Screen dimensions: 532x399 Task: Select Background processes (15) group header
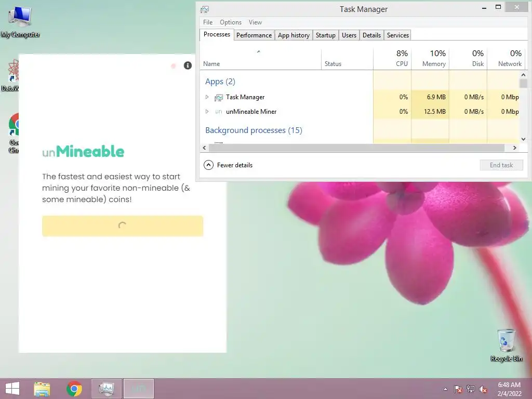point(254,130)
